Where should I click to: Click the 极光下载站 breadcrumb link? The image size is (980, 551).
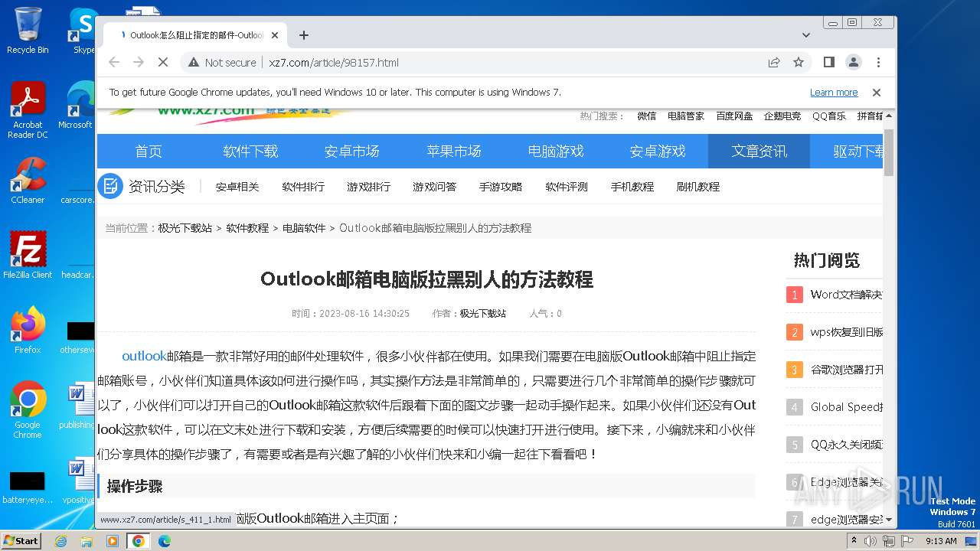coord(185,228)
